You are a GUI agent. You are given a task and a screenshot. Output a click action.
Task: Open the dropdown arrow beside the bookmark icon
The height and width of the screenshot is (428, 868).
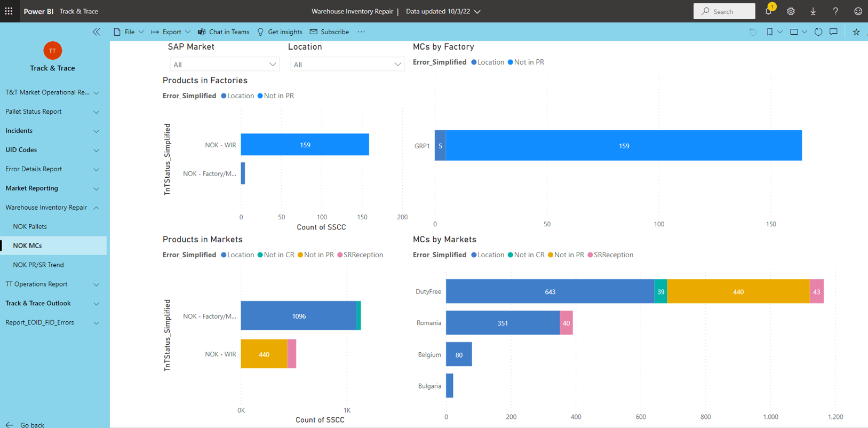click(780, 32)
